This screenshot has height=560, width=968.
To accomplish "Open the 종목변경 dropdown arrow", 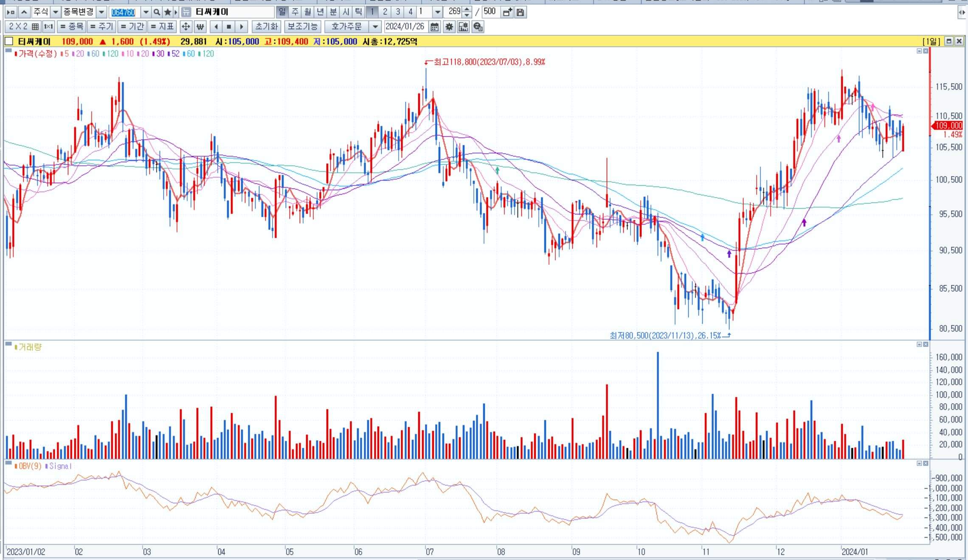I will pos(101,12).
